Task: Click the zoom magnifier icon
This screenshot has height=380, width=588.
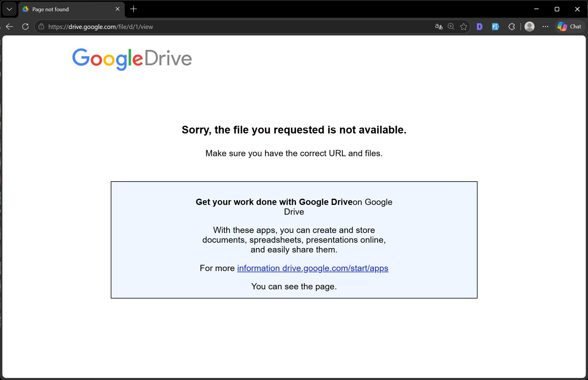Action: pyautogui.click(x=451, y=27)
